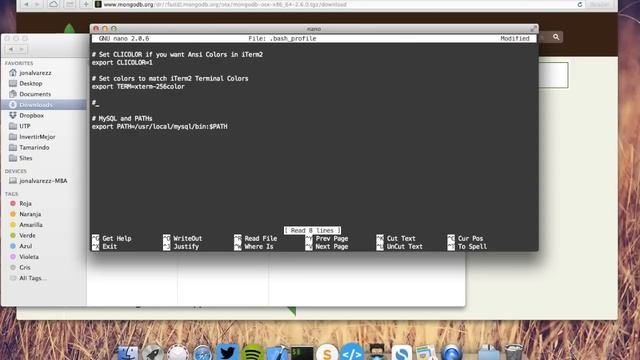The image size is (640, 360).
Task: Click 'To Spell' shortcut label in nano
Action: tap(472, 247)
